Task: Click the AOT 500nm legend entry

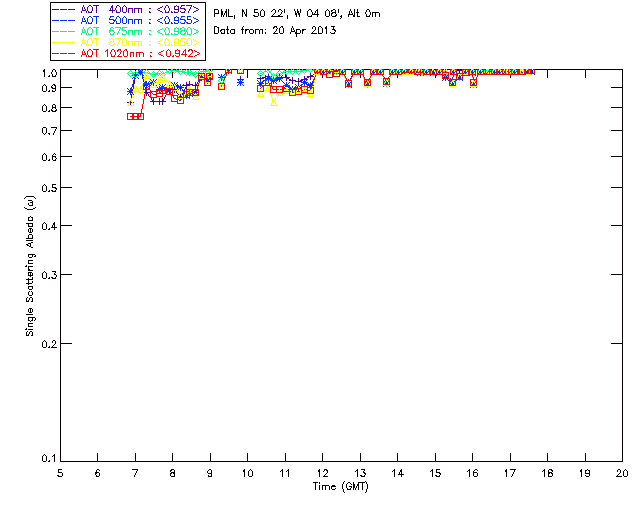Action: point(126,20)
